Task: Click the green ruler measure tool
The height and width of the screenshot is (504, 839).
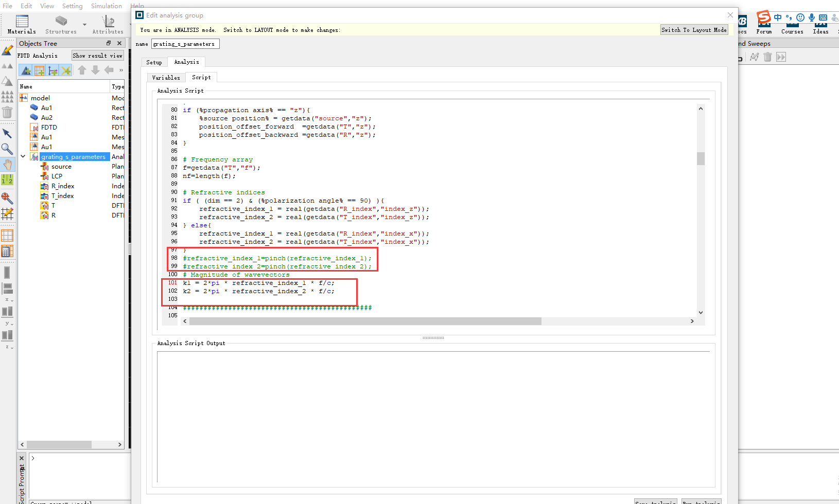Action: (7, 180)
